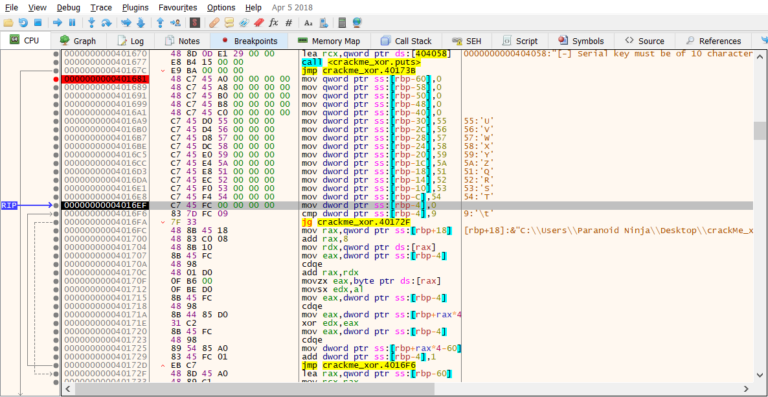Open the Trace menu
Screen dimensions: 768x397
[101, 7]
